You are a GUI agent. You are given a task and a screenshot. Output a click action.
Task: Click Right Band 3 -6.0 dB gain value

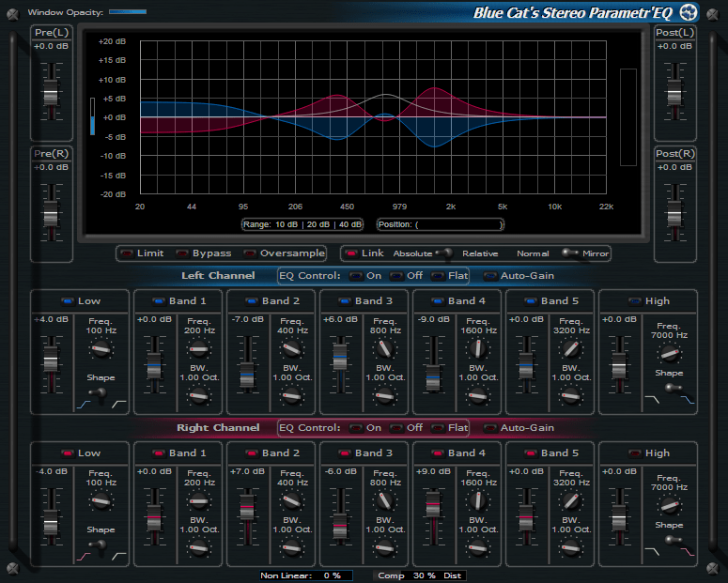click(340, 471)
